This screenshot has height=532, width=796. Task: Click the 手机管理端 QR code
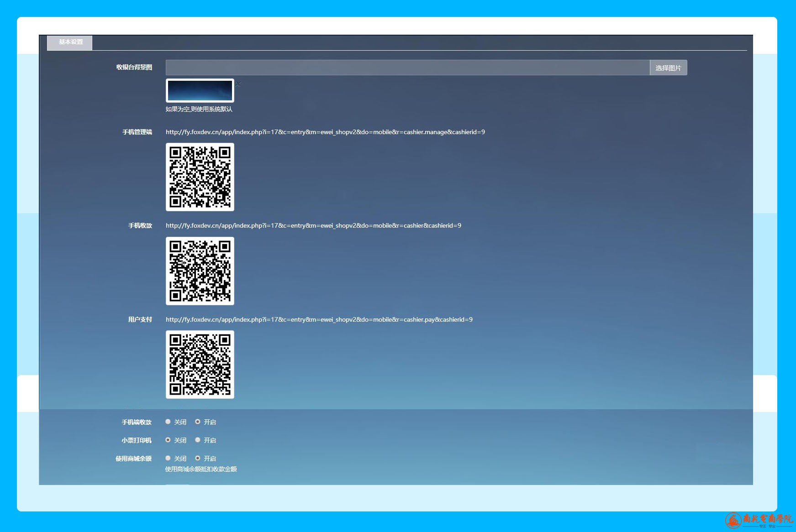coord(200,177)
